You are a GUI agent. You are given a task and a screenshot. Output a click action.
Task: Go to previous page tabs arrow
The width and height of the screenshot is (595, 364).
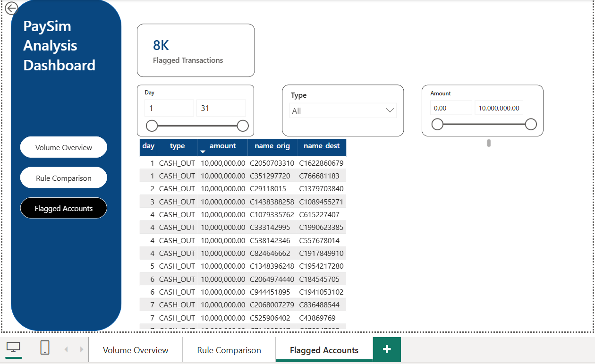(66, 349)
